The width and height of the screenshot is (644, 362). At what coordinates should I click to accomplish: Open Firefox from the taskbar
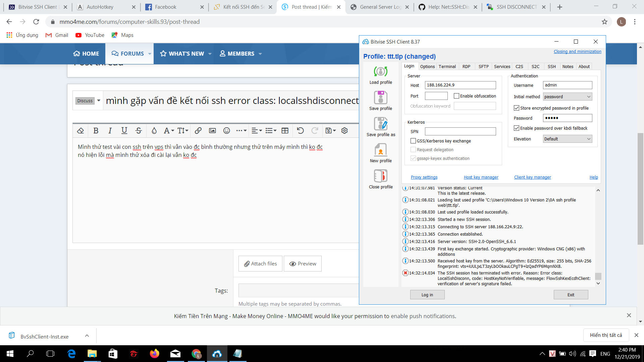(154, 354)
